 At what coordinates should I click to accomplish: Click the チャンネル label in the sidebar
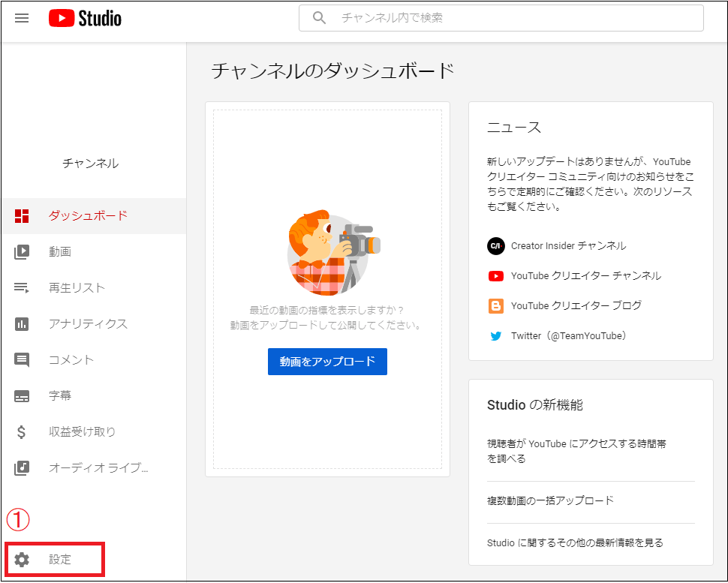(91, 164)
